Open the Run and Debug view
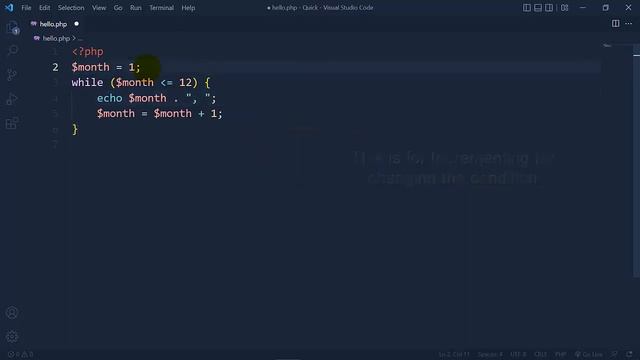Image resolution: width=640 pixels, height=360 pixels. (12, 99)
